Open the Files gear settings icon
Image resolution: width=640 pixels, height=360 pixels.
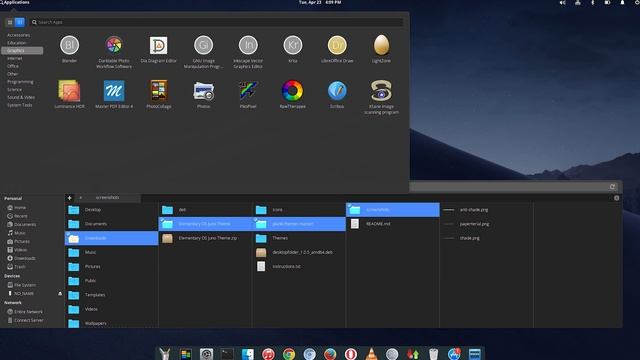tap(616, 198)
